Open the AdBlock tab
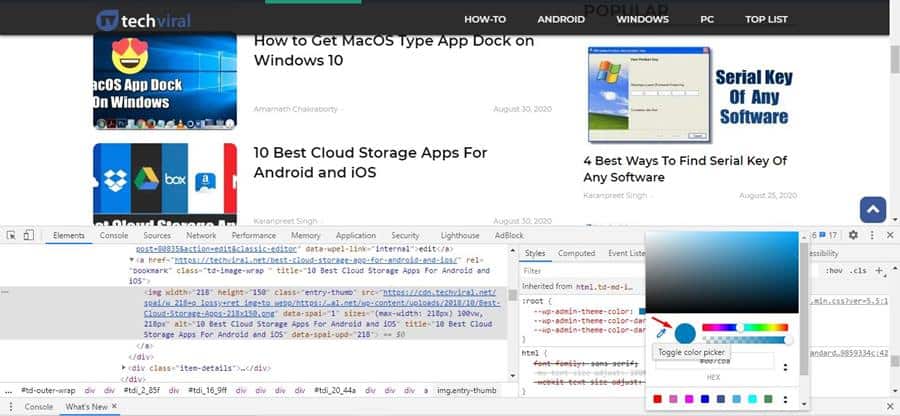This screenshot has height=416, width=900. pos(509,235)
